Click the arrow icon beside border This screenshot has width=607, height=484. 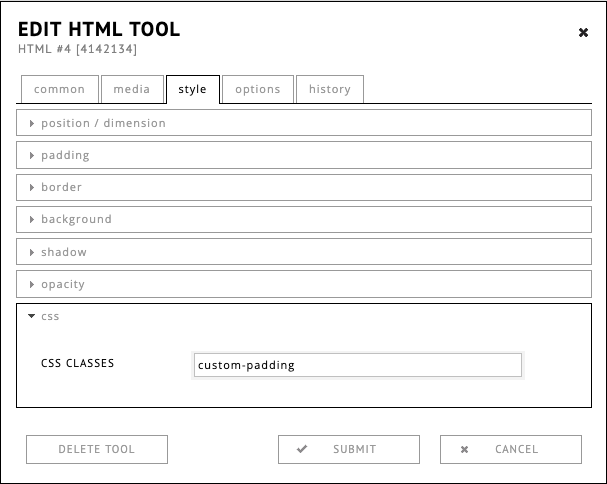(32, 187)
